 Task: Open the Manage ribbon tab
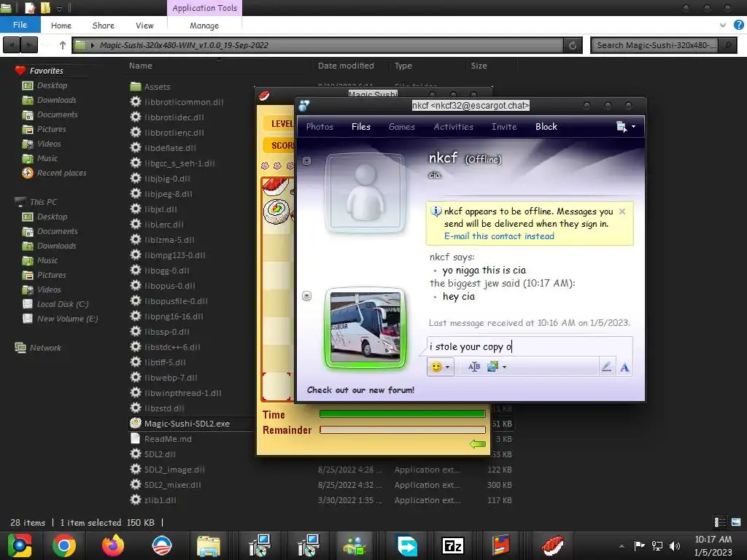click(x=204, y=26)
